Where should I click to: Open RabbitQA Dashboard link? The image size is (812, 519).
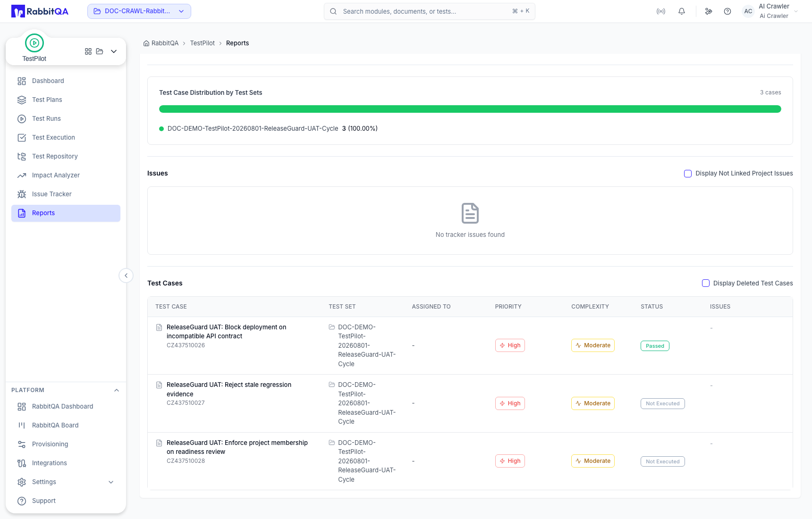tap(66, 406)
